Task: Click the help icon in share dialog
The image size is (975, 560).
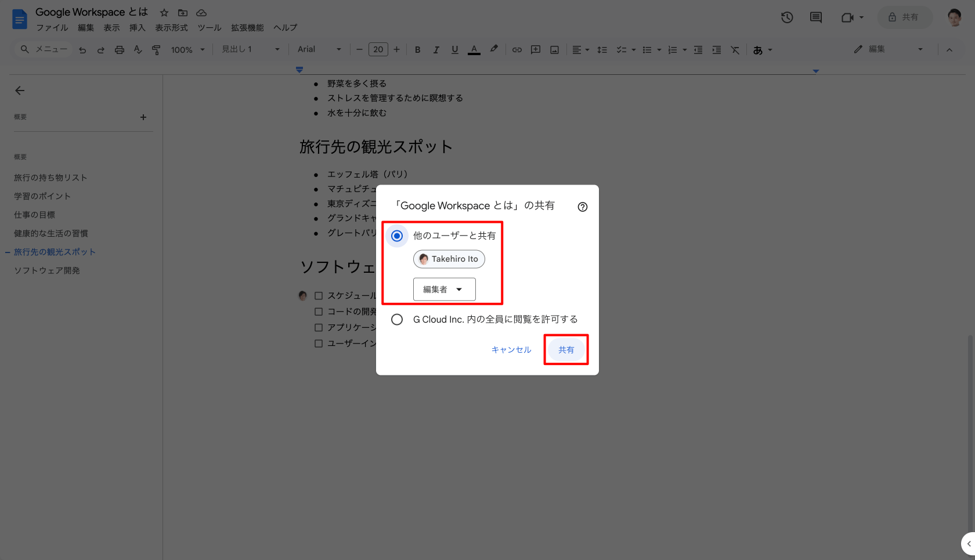Action: coord(583,207)
